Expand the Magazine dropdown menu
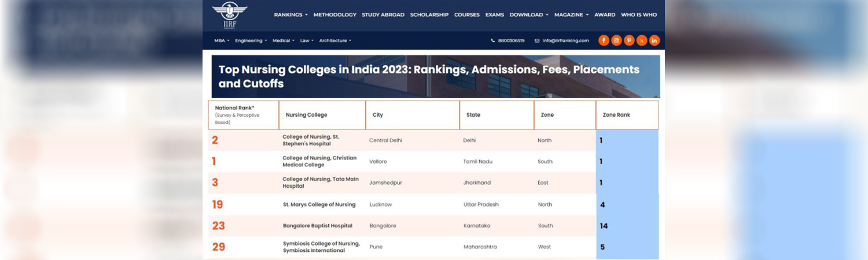 pyautogui.click(x=571, y=15)
